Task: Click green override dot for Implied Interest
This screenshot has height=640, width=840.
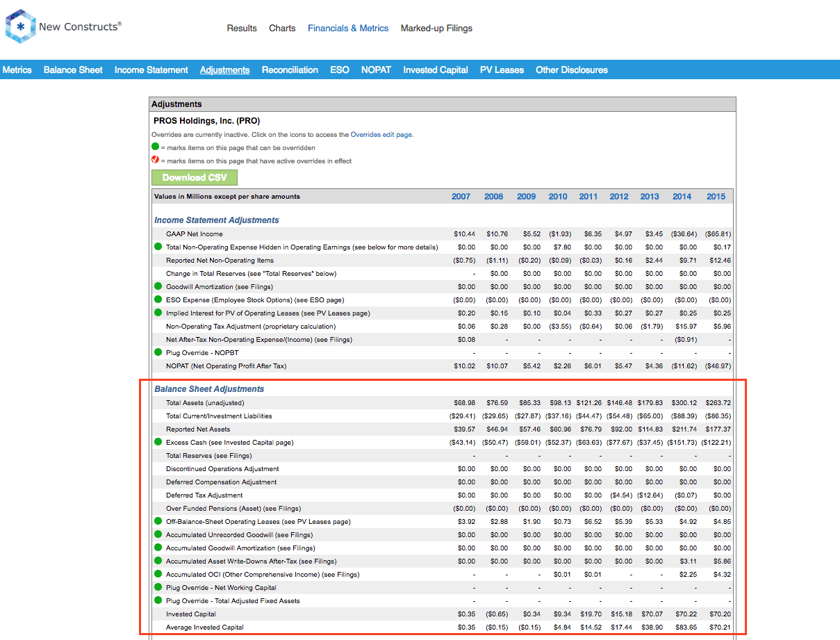Action: (158, 313)
